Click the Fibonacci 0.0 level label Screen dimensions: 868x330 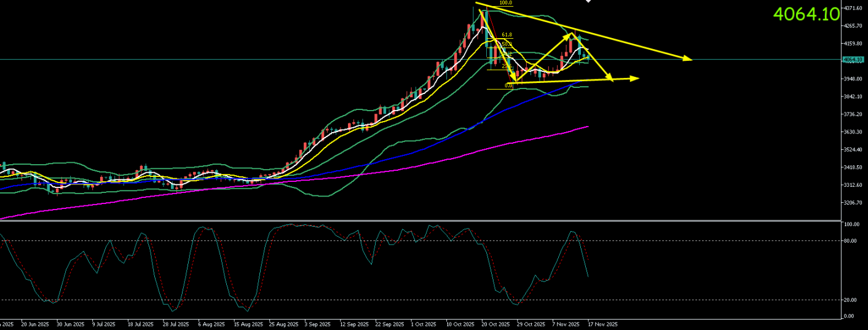pyautogui.click(x=508, y=85)
